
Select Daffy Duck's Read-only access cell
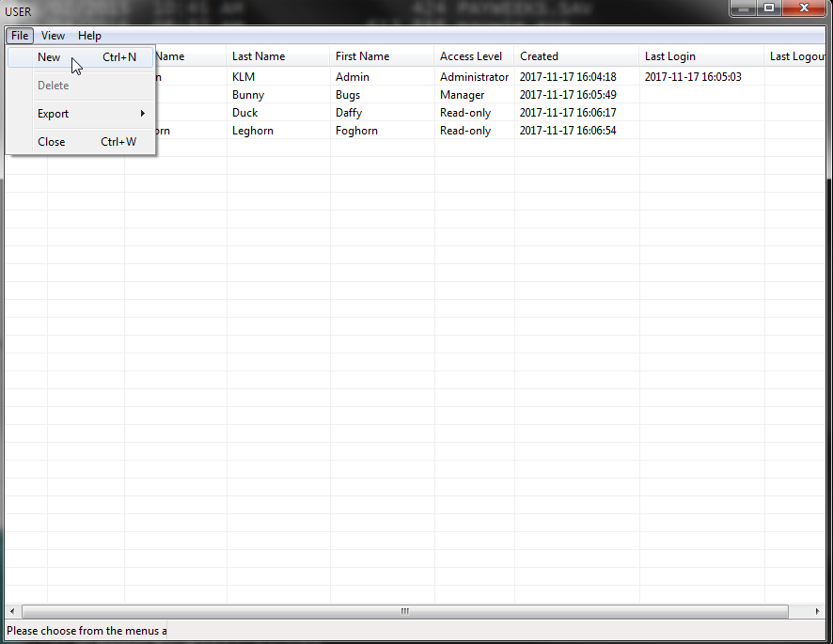pos(475,113)
